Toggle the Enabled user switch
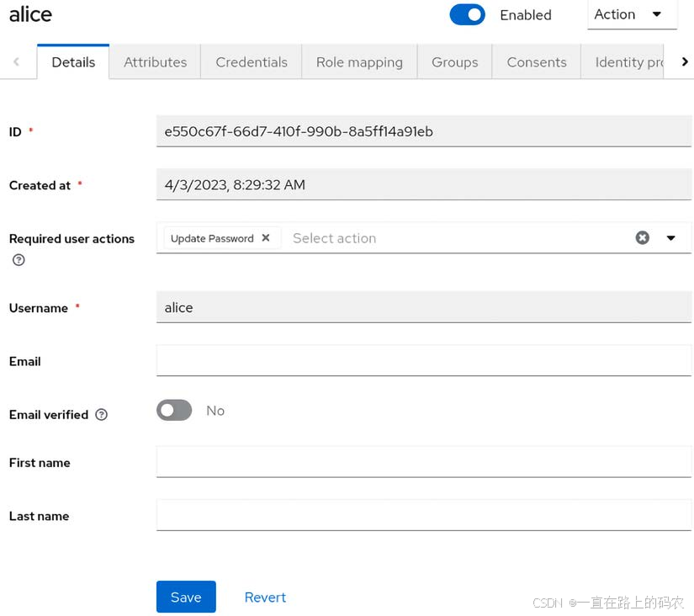Viewport: 694px width, 616px height. 467,14
